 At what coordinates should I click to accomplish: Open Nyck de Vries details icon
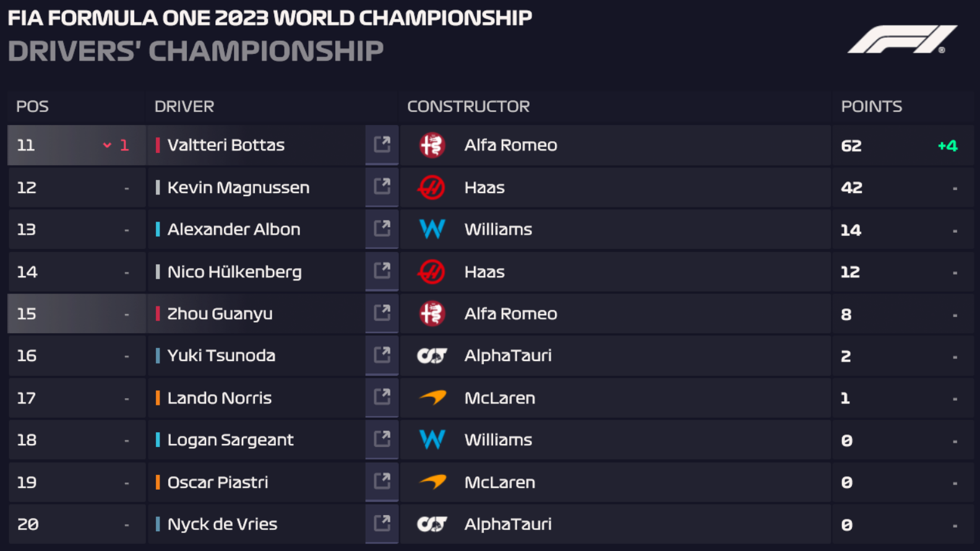(x=382, y=523)
